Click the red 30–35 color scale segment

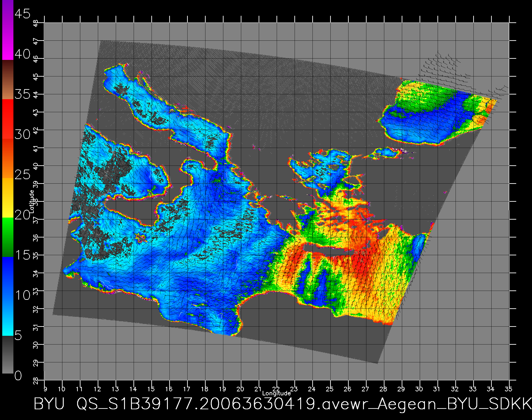point(8,119)
